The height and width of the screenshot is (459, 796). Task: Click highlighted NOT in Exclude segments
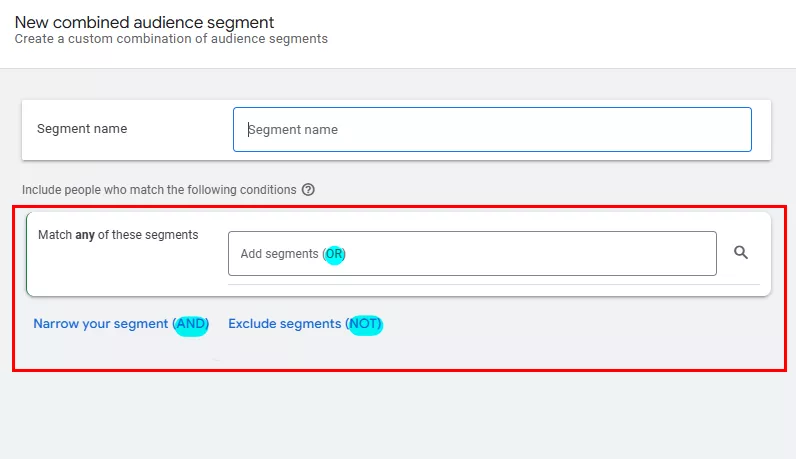365,324
